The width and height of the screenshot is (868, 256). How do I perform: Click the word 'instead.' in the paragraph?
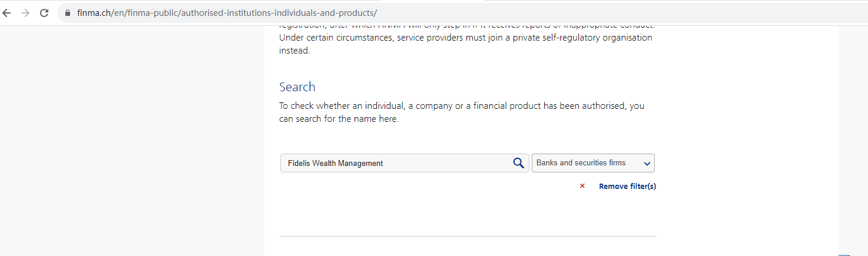[x=294, y=51]
